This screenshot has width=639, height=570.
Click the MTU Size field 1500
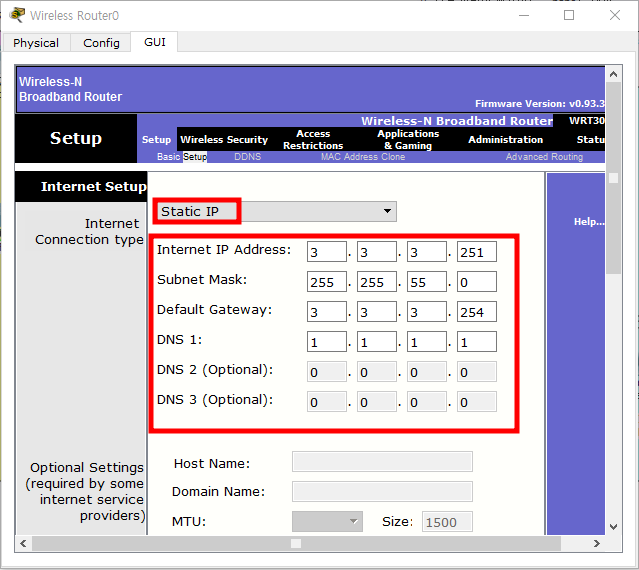point(447,522)
